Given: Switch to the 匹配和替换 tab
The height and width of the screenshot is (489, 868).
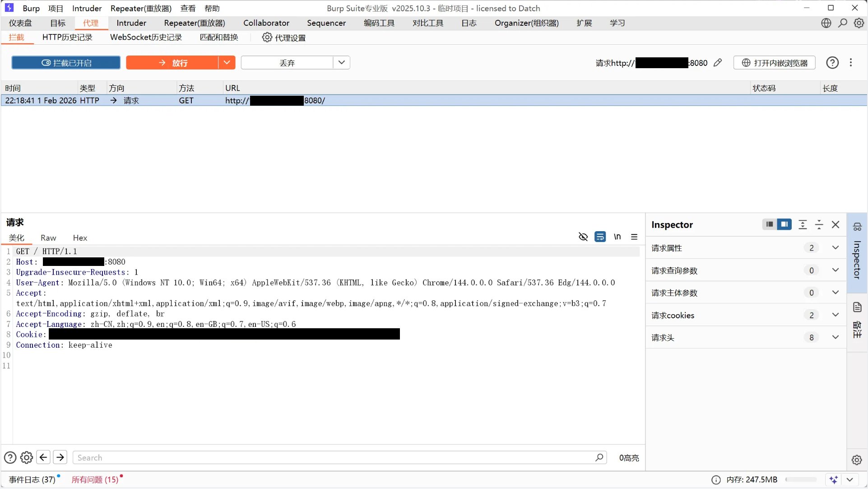Looking at the screenshot, I should tap(219, 37).
